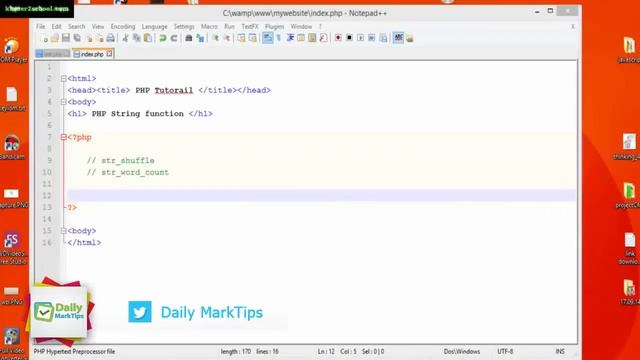Open the User Defined Language icon
Image resolution: width=640 pixels, height=360 pixels.
(x=301, y=38)
